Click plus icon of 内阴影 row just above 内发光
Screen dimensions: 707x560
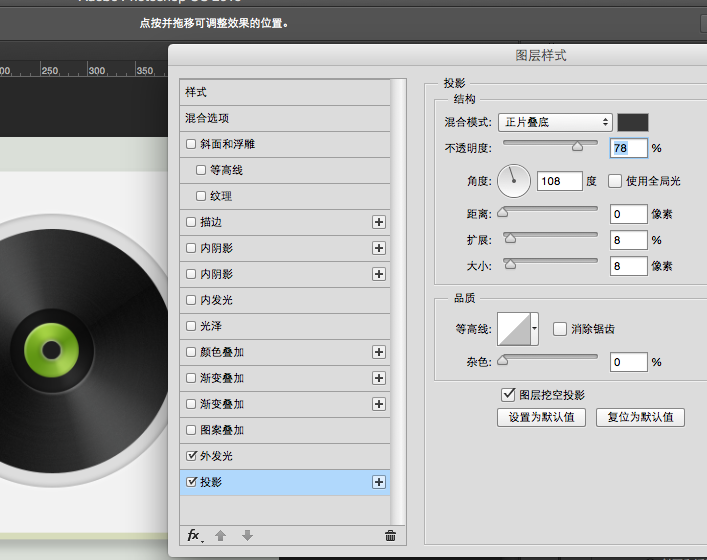pos(379,274)
